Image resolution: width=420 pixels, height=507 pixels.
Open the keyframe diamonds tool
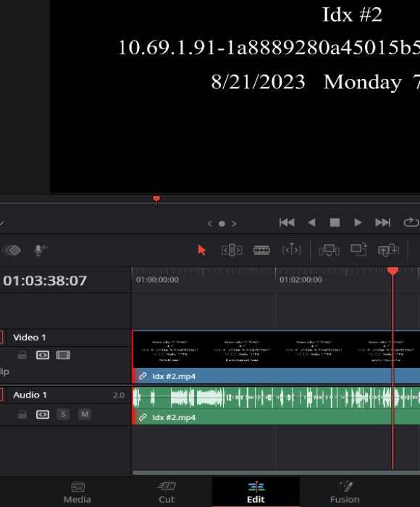pos(12,250)
